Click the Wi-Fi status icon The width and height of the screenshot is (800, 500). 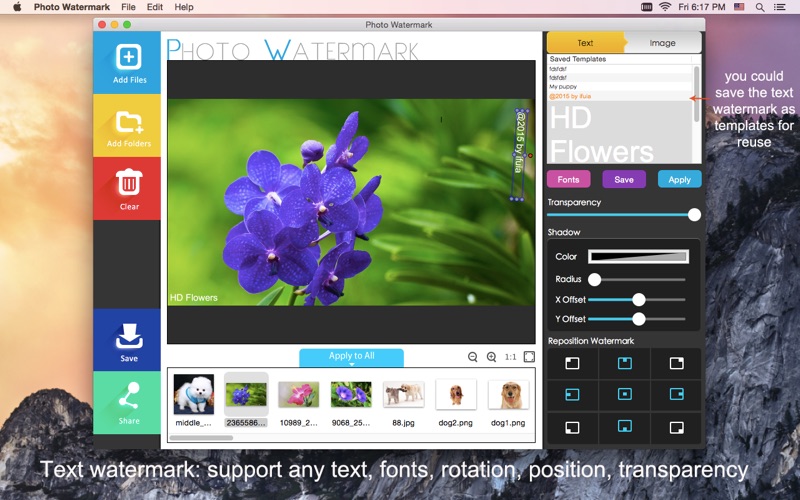coord(665,7)
